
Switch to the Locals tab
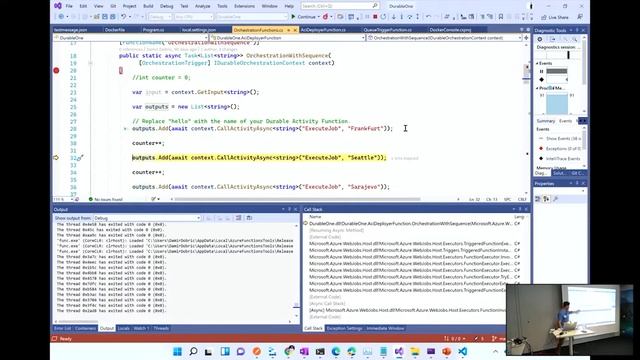[123, 328]
